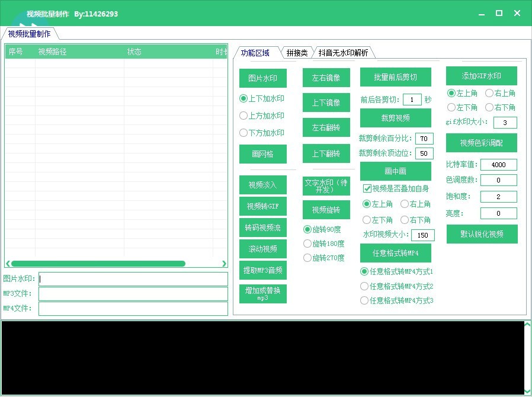Click the 增加或替换mp3 button

coord(262,294)
